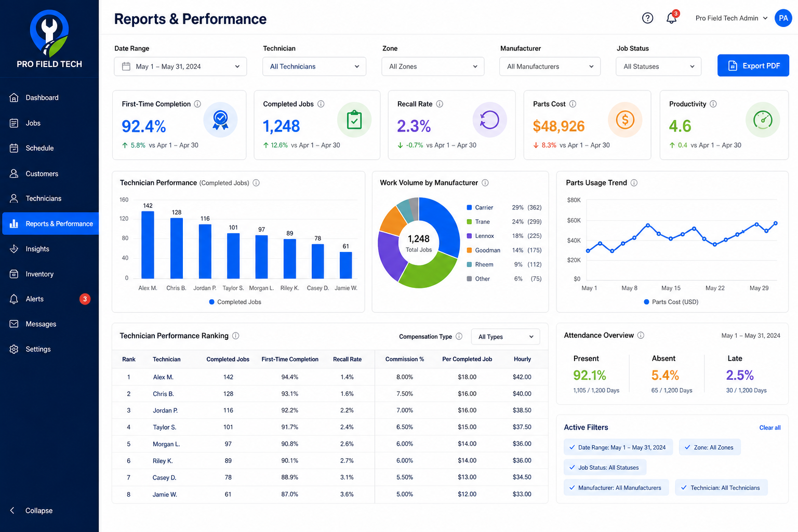The height and width of the screenshot is (532, 798).
Task: Toggle Completed Jobs legend in bar chart
Action: (235, 302)
